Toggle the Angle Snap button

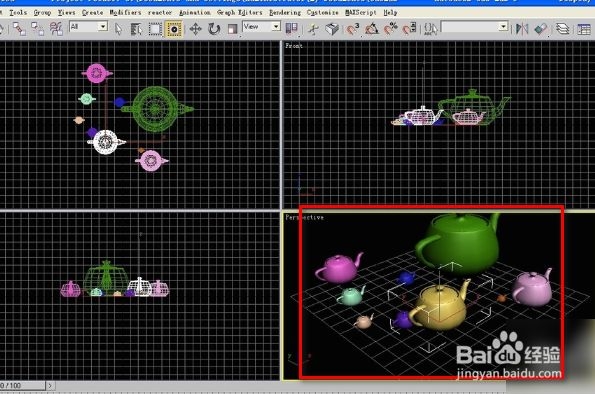(371, 28)
